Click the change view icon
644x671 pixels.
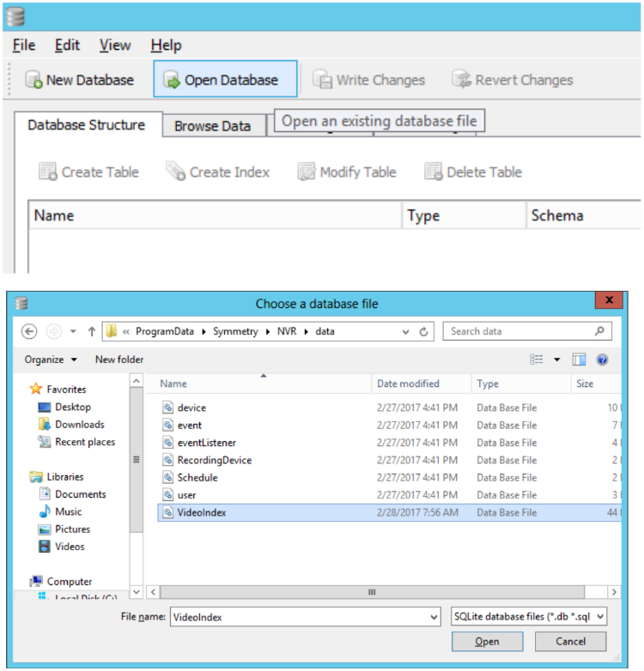537,360
